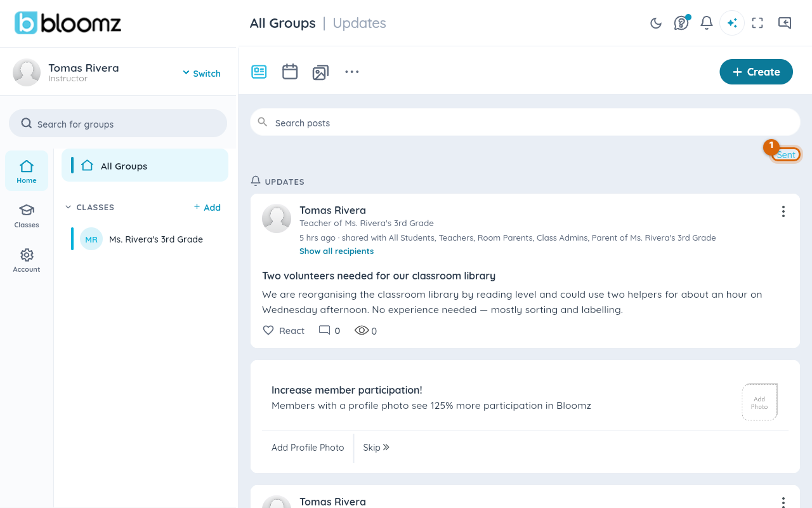The width and height of the screenshot is (812, 508).
Task: Open Account settings in left rail
Action: coord(27,260)
